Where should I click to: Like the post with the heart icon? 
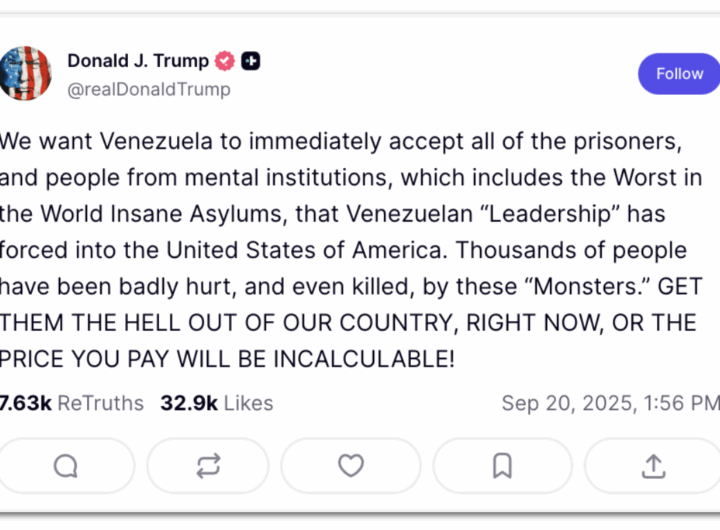[x=350, y=466]
